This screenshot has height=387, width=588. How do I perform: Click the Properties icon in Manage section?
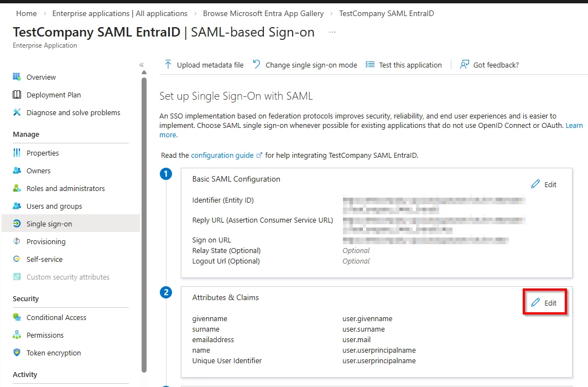17,153
